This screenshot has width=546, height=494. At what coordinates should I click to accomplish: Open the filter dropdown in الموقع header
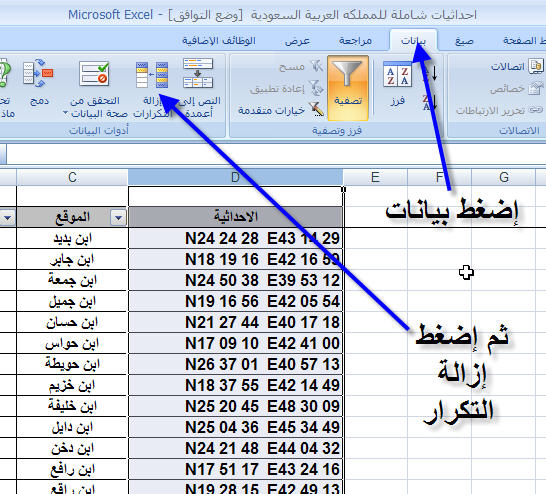118,218
